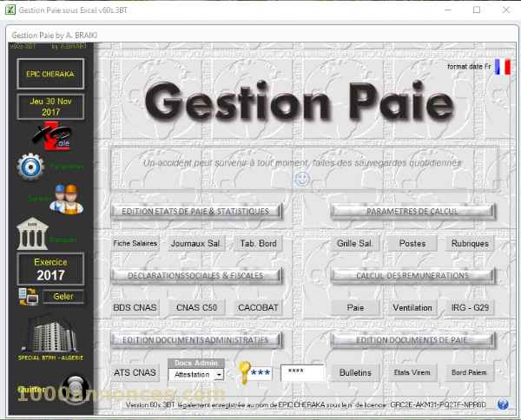Click the 'format date Fr' label
Screen dimensions: 521x420
point(469,67)
